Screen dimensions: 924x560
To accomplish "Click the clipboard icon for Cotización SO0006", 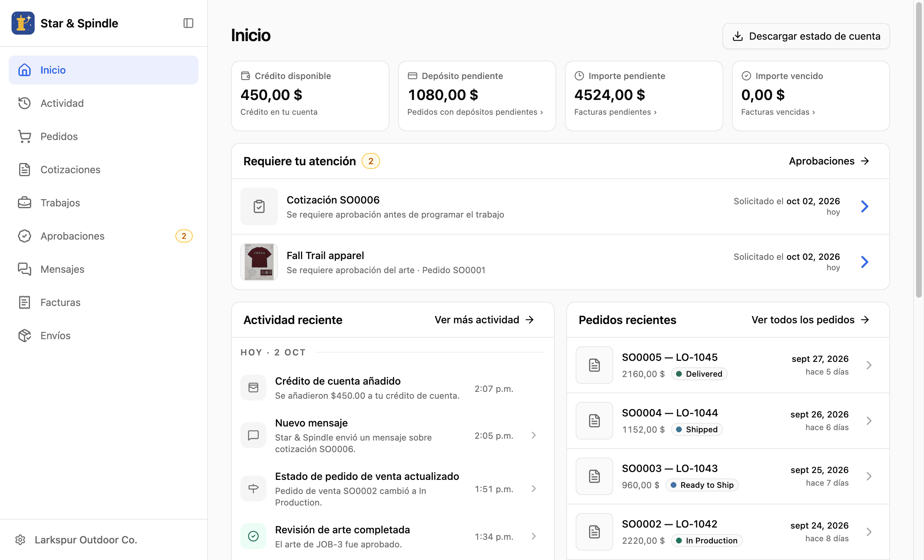I will (259, 206).
